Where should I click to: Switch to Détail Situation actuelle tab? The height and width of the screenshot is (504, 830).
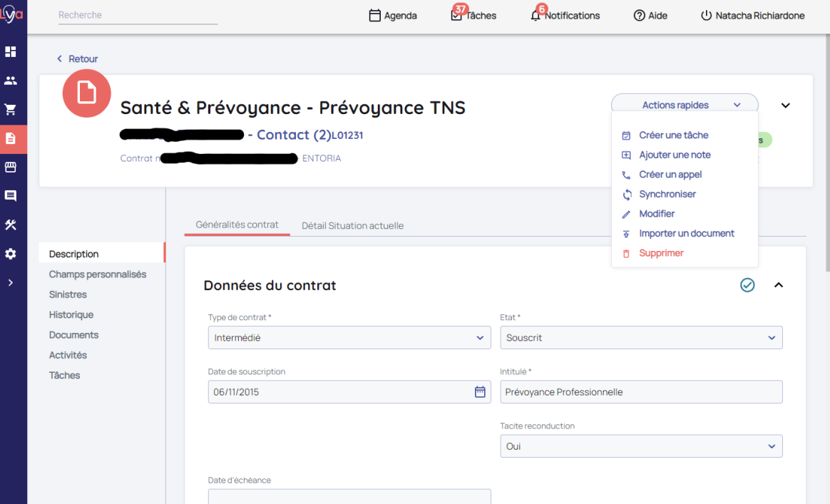click(352, 226)
